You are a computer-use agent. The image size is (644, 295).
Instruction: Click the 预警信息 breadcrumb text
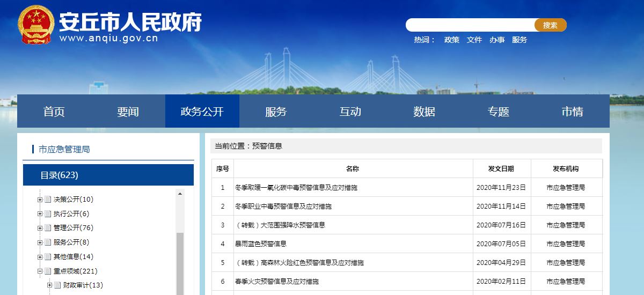pyautogui.click(x=267, y=146)
